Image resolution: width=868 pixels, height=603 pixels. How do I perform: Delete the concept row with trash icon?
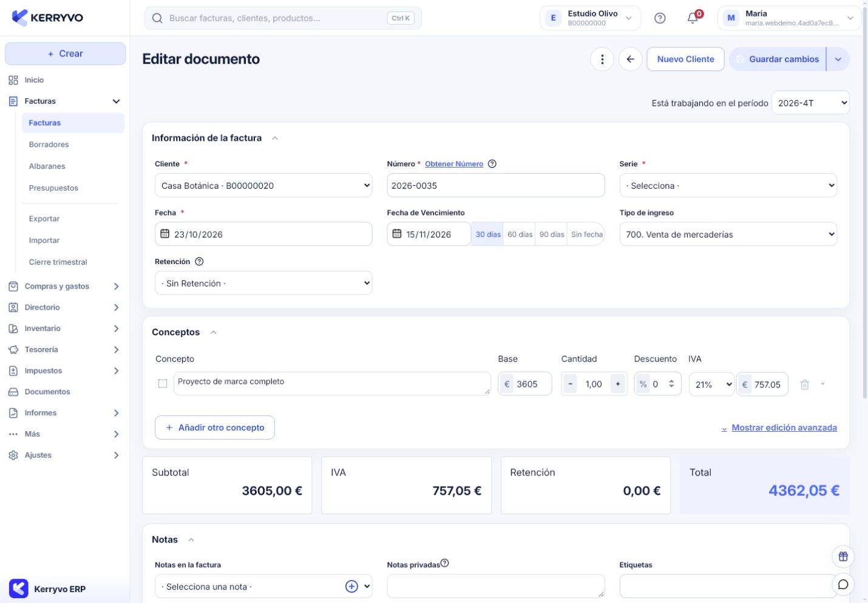pyautogui.click(x=804, y=384)
